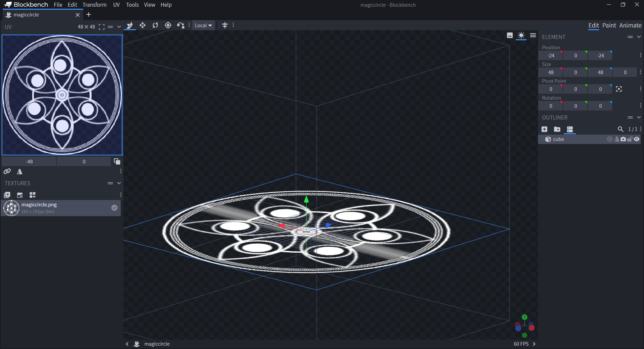This screenshot has width=644, height=349.
Task: Add a new group in the Outliner
Action: [557, 129]
